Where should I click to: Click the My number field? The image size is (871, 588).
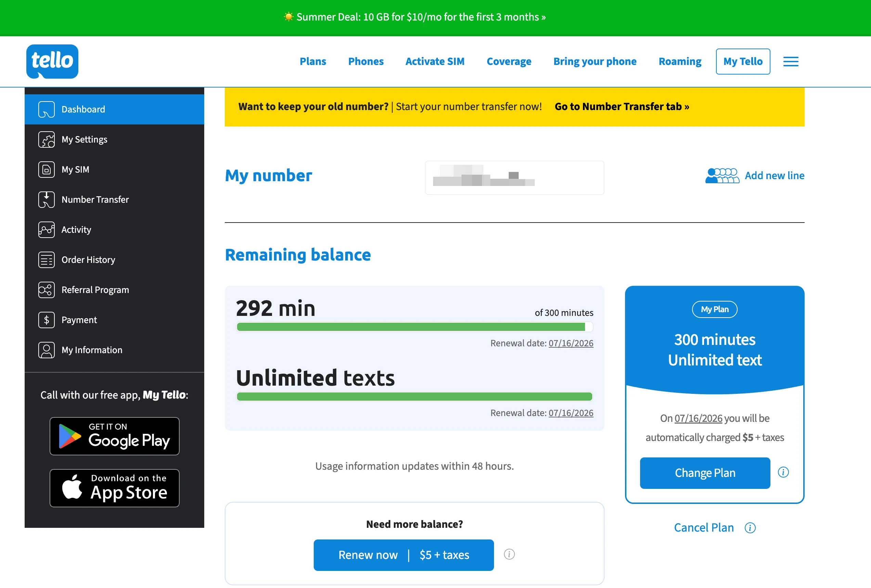[x=514, y=177]
